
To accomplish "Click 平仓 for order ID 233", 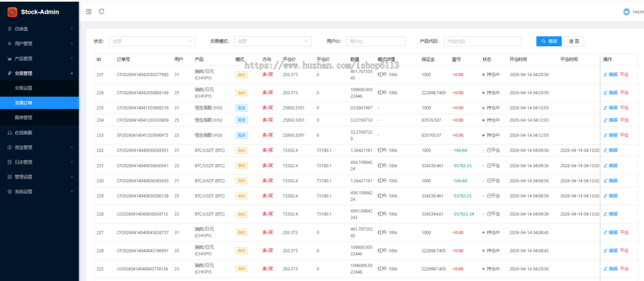I will tap(624, 135).
